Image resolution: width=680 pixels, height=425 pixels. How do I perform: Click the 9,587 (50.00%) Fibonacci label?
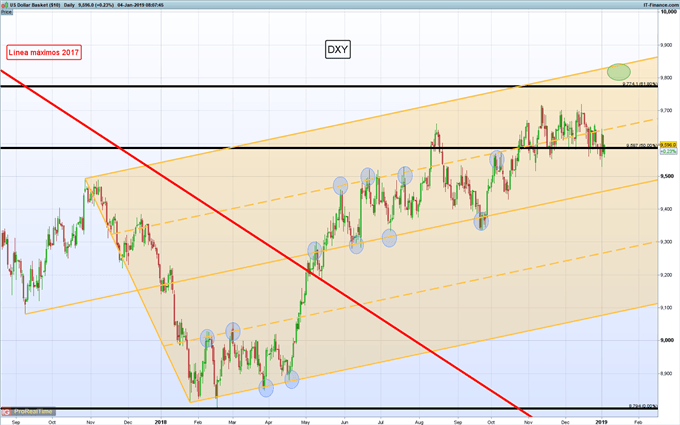pos(641,146)
